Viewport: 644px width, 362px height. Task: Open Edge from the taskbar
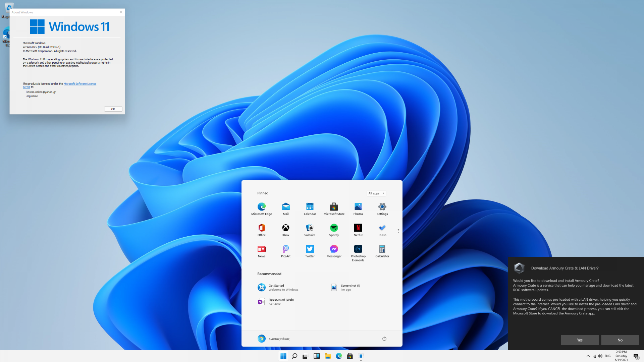click(x=339, y=356)
